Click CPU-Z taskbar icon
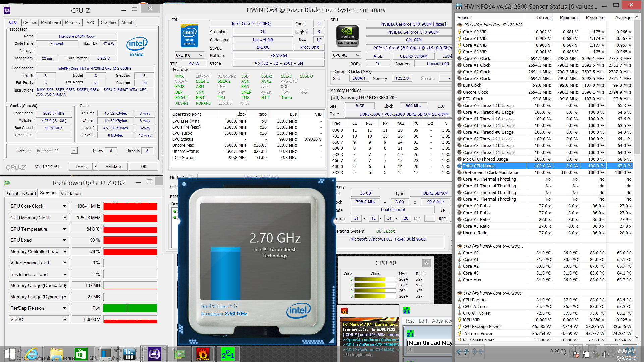Viewport: 644px width, 362px height. [x=154, y=354]
